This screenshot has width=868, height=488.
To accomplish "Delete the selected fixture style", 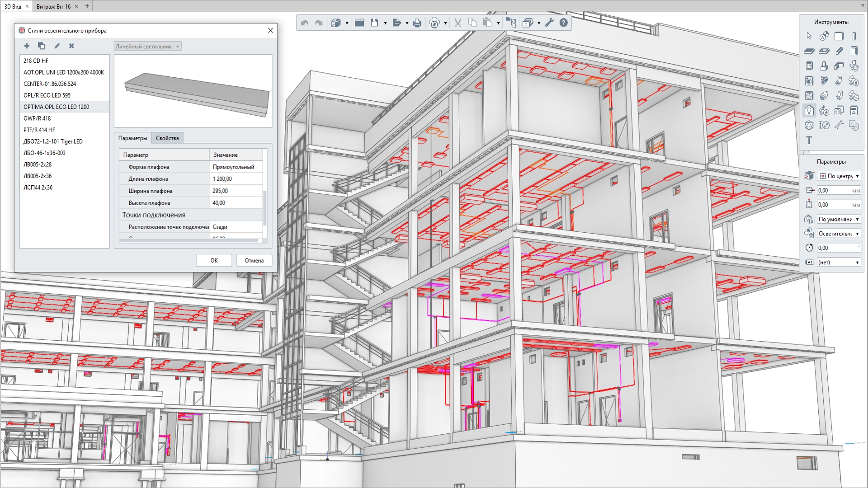I will [x=71, y=46].
